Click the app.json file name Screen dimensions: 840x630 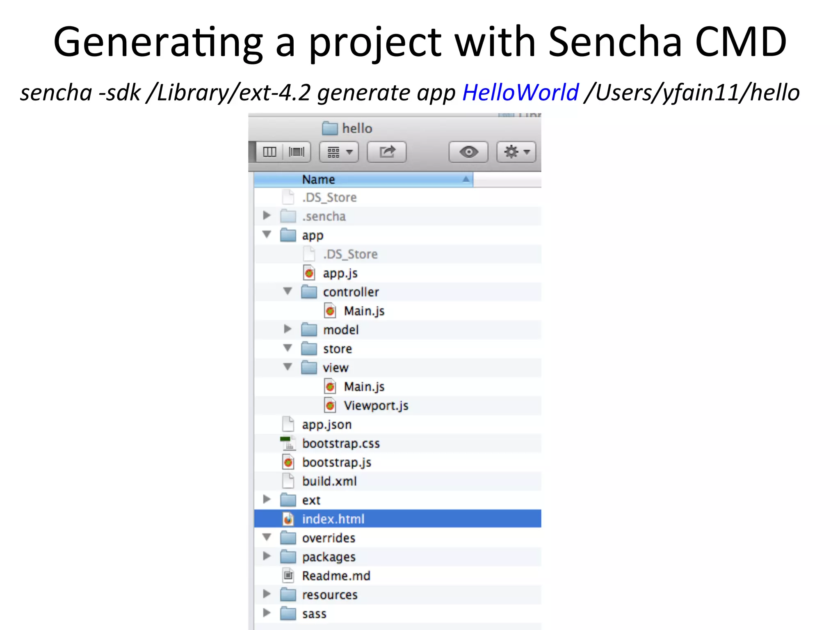[326, 425]
